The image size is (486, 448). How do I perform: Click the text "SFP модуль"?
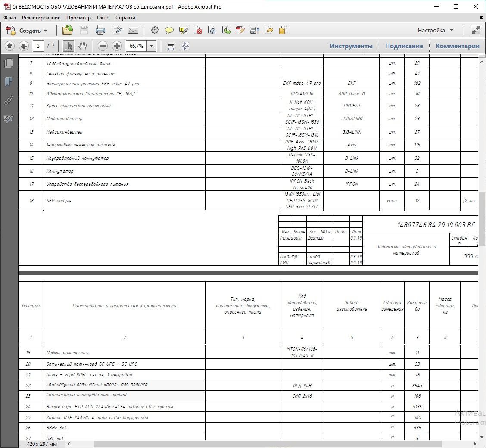59,201
